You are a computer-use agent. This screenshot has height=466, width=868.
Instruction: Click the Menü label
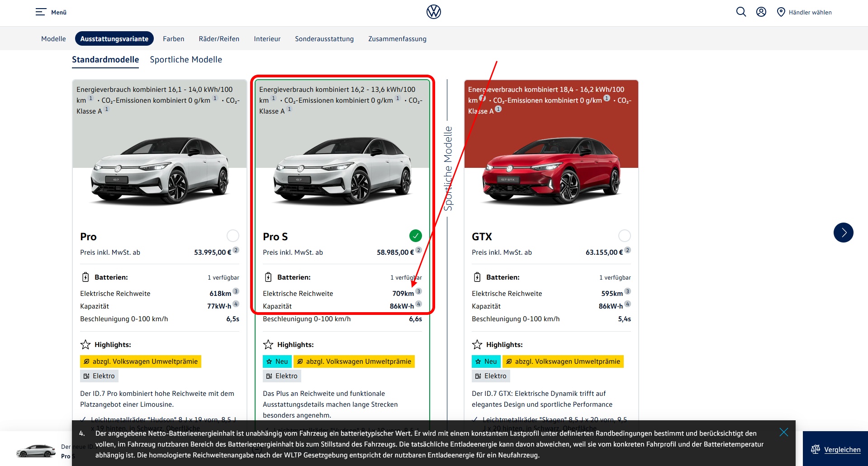pyautogui.click(x=59, y=12)
